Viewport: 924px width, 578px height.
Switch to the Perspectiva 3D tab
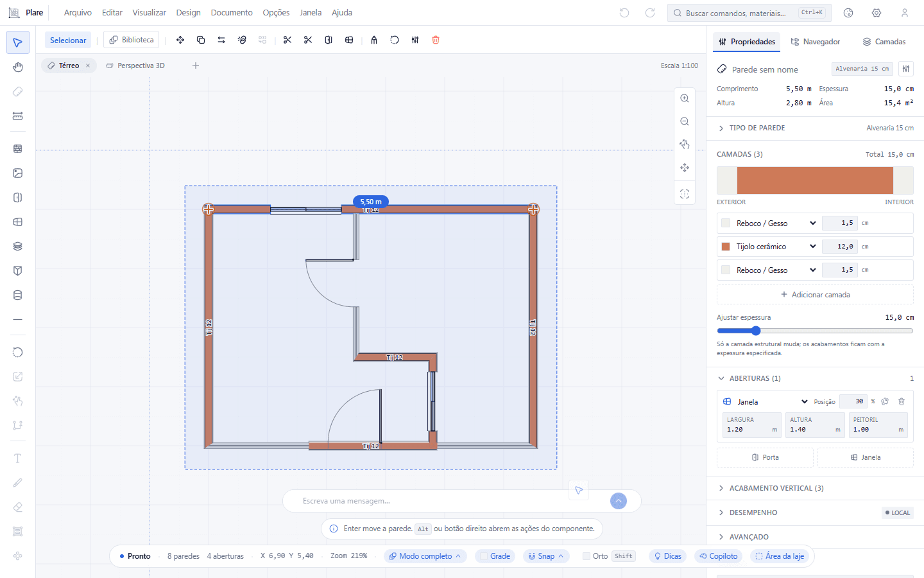coord(135,66)
